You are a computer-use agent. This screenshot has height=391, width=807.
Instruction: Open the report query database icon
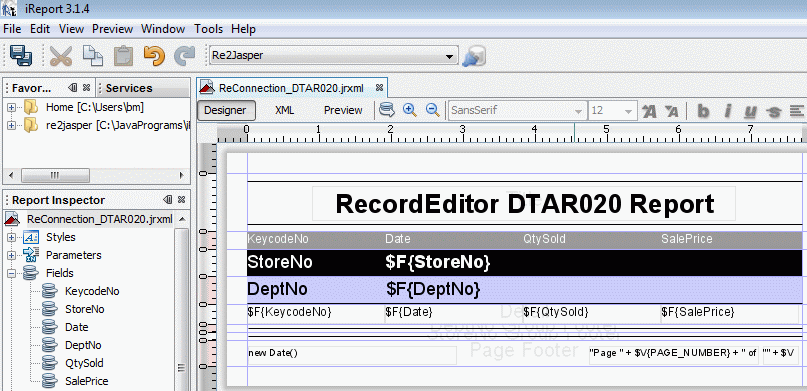point(387,110)
